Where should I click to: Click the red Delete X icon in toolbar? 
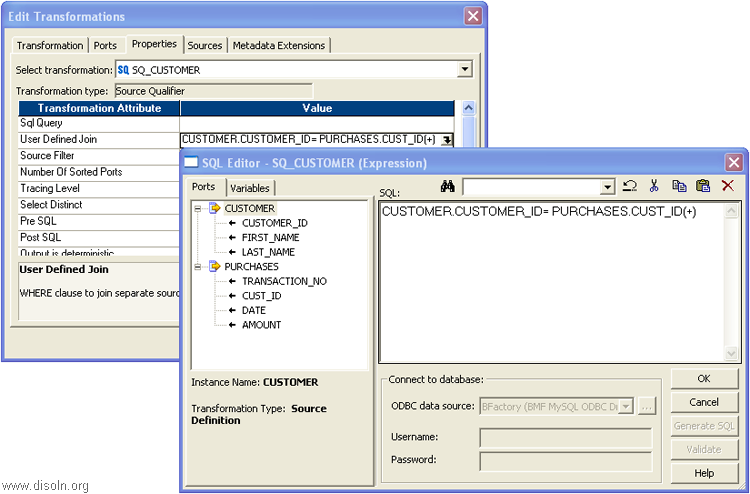coord(728,186)
